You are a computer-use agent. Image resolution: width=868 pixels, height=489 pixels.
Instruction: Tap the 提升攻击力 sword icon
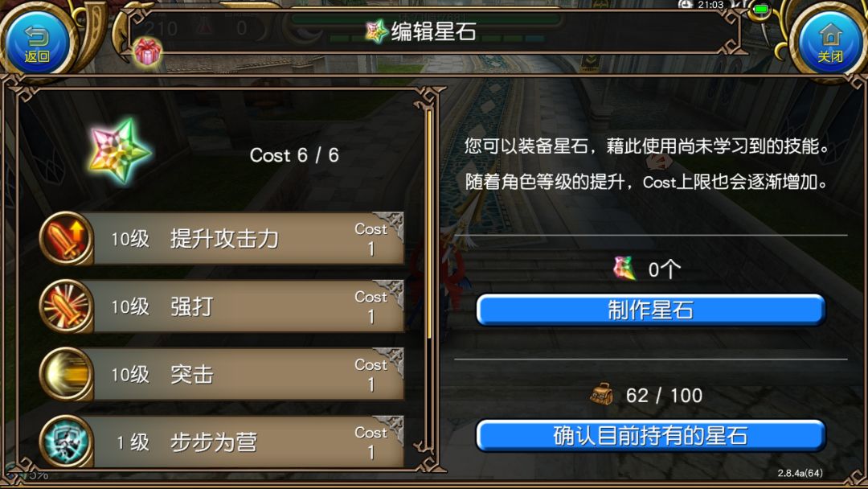(66, 239)
